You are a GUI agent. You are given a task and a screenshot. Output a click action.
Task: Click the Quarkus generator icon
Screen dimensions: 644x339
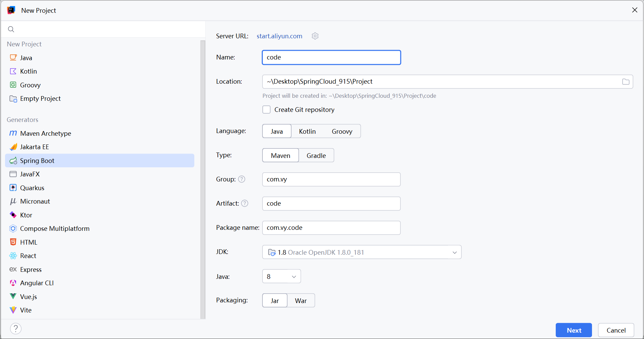click(x=13, y=187)
